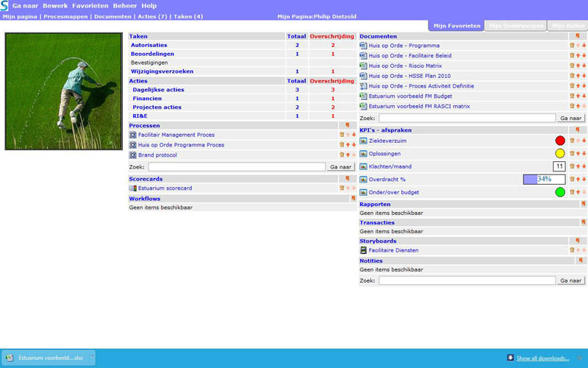Delete the Facilitaire Diensten storyboard favorite
588x368 pixels.
coord(572,250)
